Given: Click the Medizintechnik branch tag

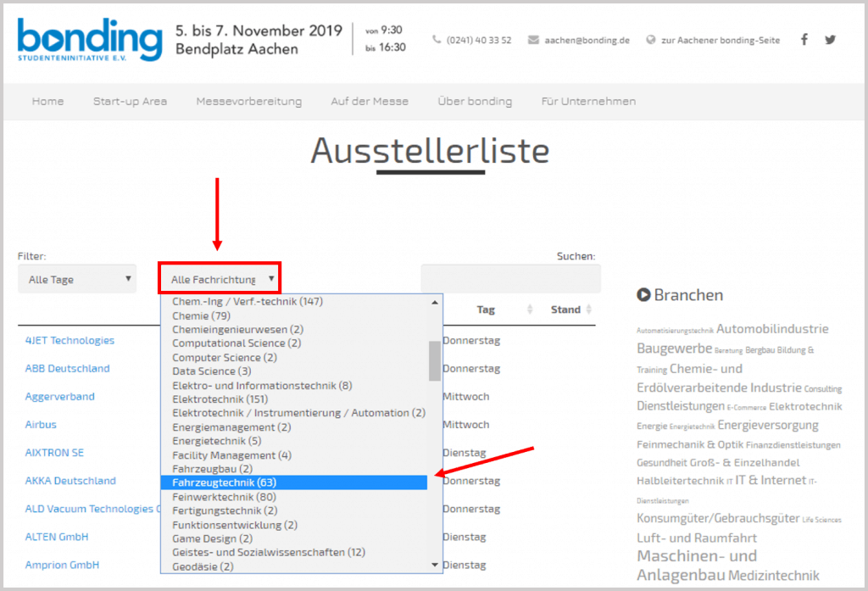Looking at the screenshot, I should (x=774, y=576).
